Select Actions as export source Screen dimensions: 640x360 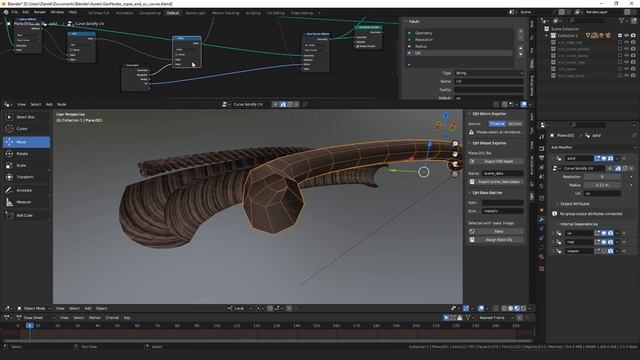point(515,124)
